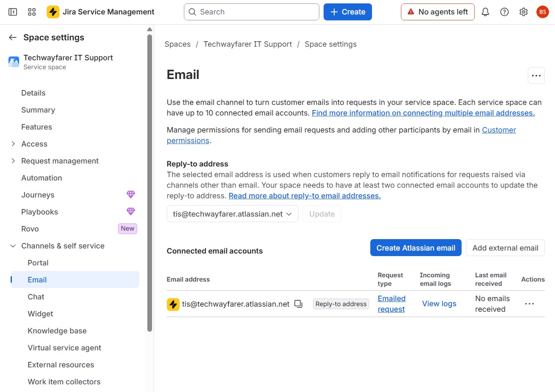This screenshot has width=555, height=392.
Task: Open Features in space settings
Action: click(37, 127)
